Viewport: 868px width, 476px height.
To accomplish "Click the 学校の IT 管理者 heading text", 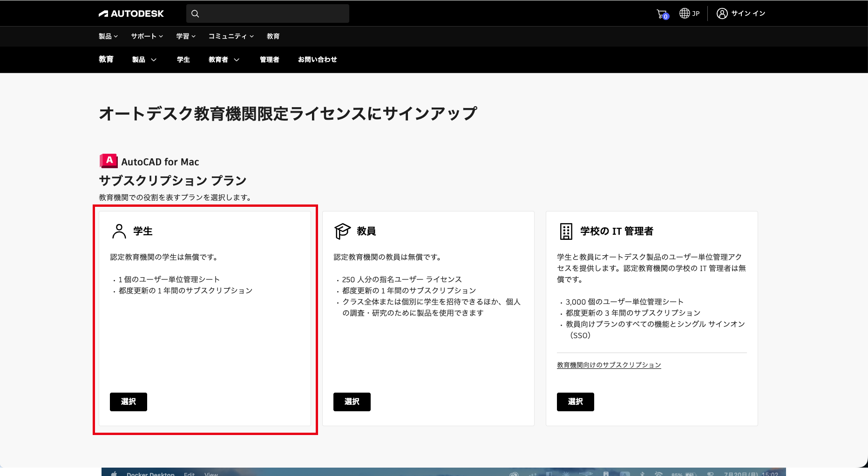I will (x=617, y=231).
